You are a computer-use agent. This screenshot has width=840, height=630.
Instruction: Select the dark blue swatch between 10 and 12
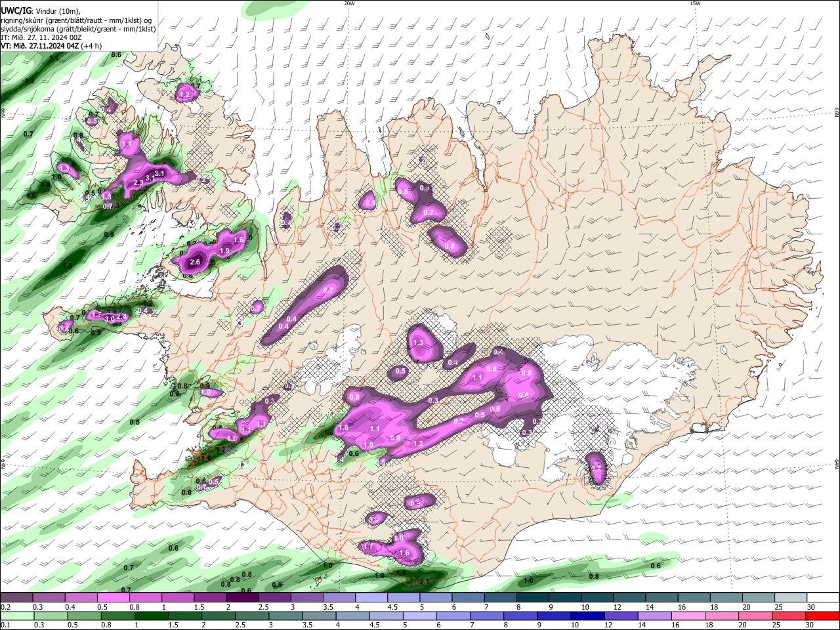point(586,616)
